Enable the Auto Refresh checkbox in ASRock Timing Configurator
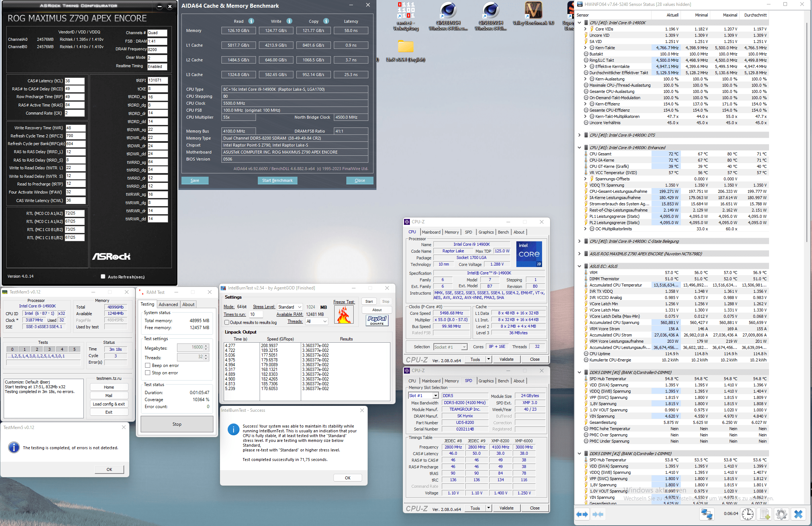The image size is (812, 526). (103, 277)
